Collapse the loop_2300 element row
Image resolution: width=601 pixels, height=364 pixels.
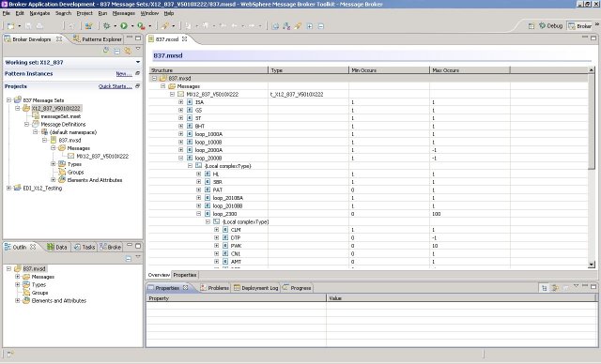[x=199, y=214]
